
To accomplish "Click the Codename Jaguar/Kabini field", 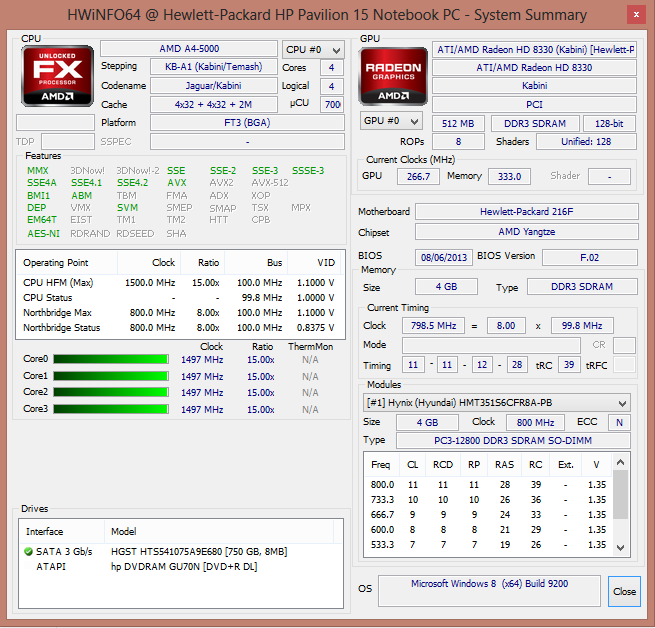I will pyautogui.click(x=213, y=86).
